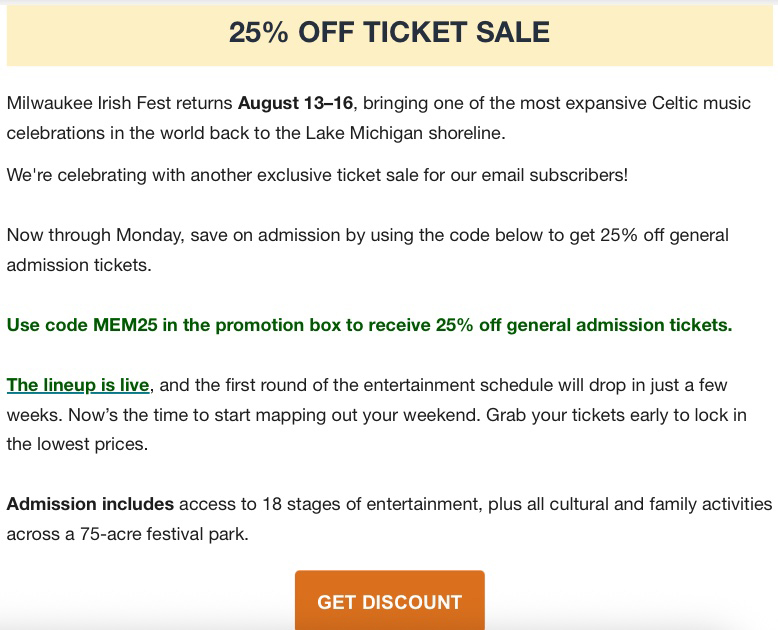Click the bold 'Admission includes' text
This screenshot has width=778, height=630.
(90, 504)
